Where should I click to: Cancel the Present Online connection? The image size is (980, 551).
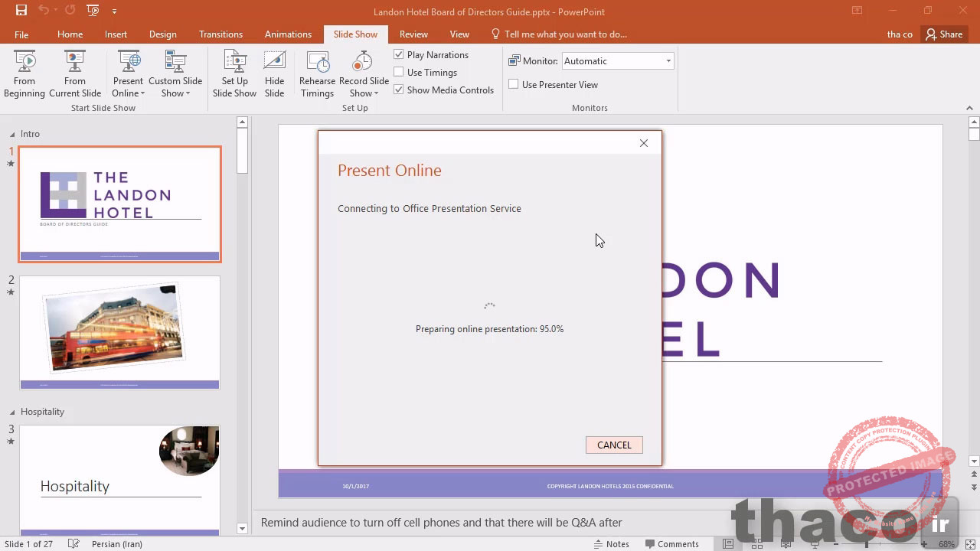click(614, 445)
